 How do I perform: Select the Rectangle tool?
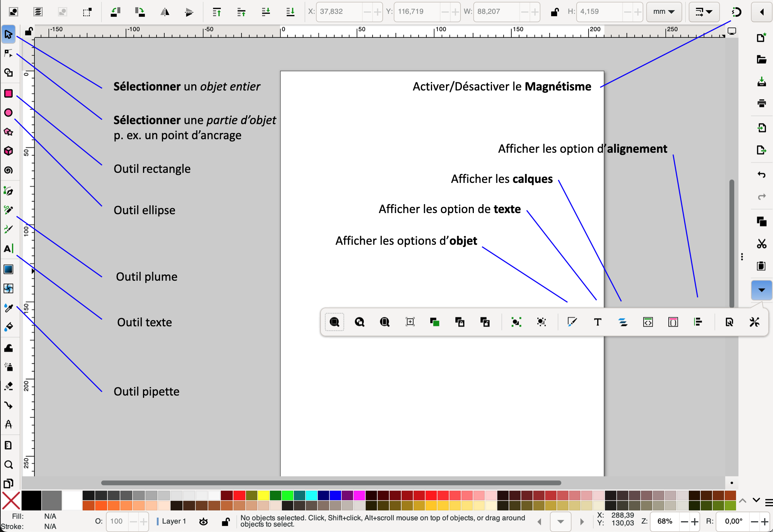pyautogui.click(x=8, y=94)
